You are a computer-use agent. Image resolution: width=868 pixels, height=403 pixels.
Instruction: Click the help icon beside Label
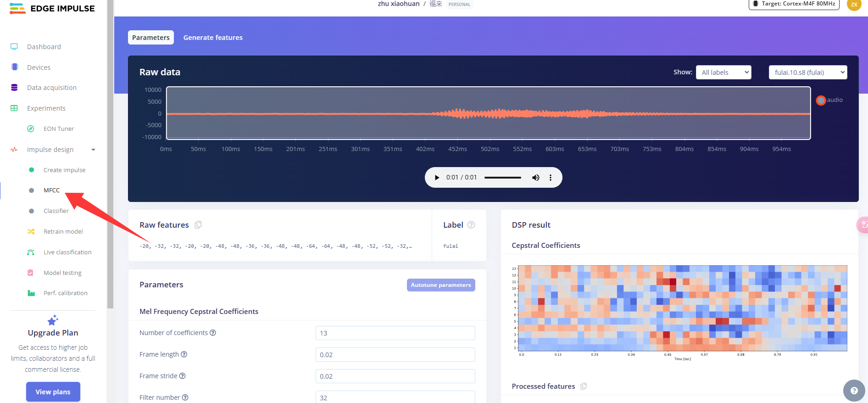(x=471, y=225)
